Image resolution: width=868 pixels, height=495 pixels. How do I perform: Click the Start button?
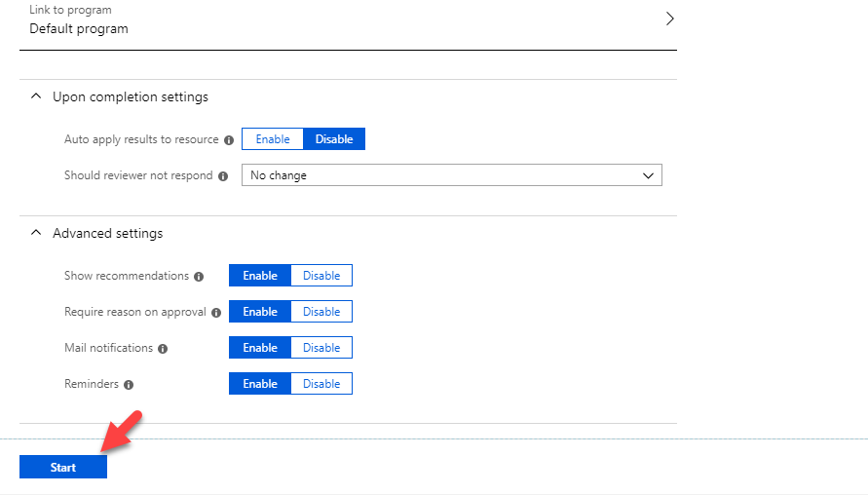pyautogui.click(x=63, y=467)
